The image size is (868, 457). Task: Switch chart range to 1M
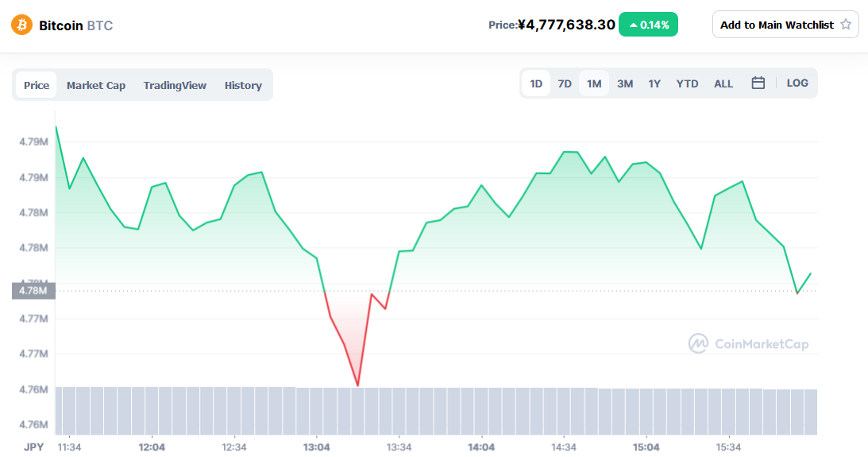[594, 83]
